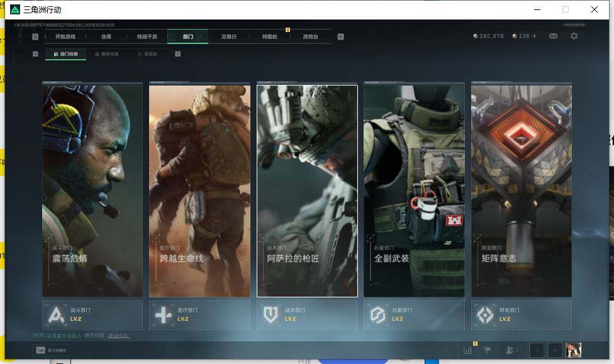Click the 280,878 currency balance
Screen dimensions: 614x364
click(x=488, y=36)
